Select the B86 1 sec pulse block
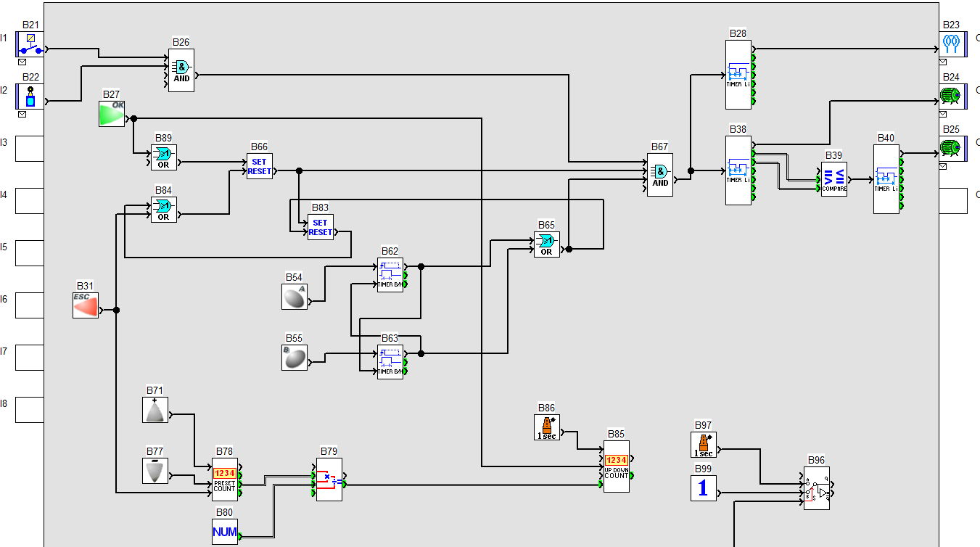The height and width of the screenshot is (547, 980). [x=546, y=427]
